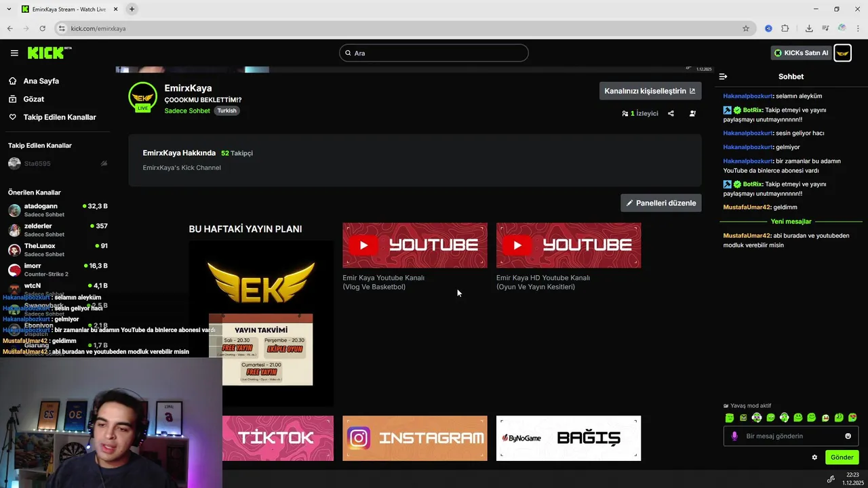The width and height of the screenshot is (868, 488).
Task: Click Kanalınızı kişiselleştirin button
Action: [650, 91]
